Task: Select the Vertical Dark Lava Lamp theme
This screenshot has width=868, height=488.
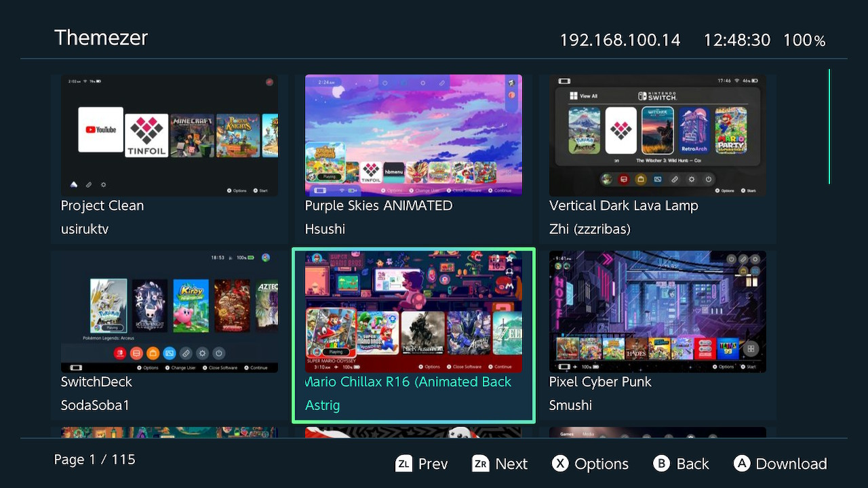Action: click(x=657, y=136)
